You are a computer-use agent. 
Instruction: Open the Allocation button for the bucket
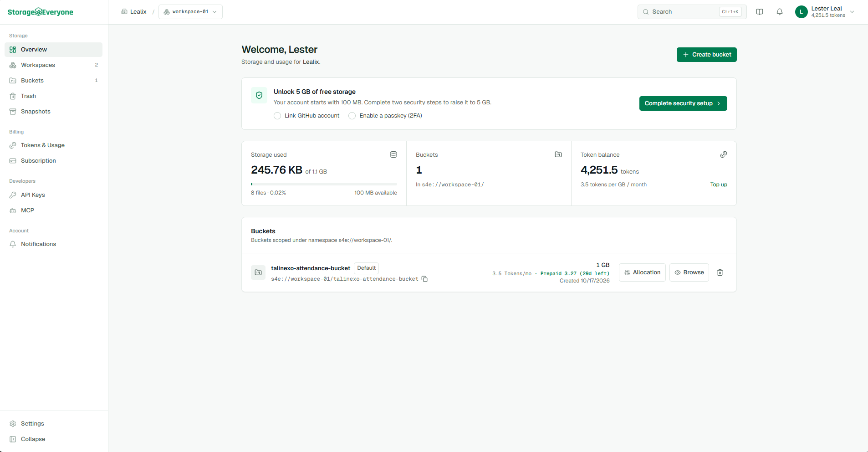point(642,272)
